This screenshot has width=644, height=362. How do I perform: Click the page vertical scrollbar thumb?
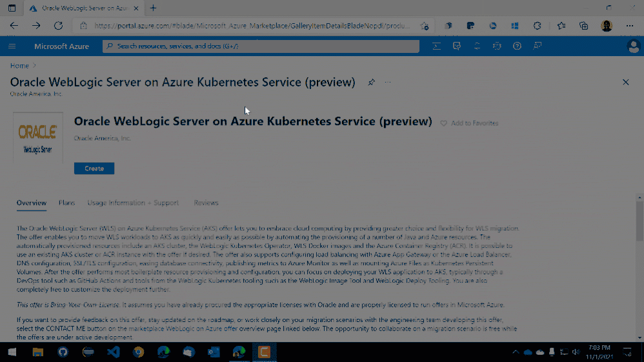pos(640,221)
